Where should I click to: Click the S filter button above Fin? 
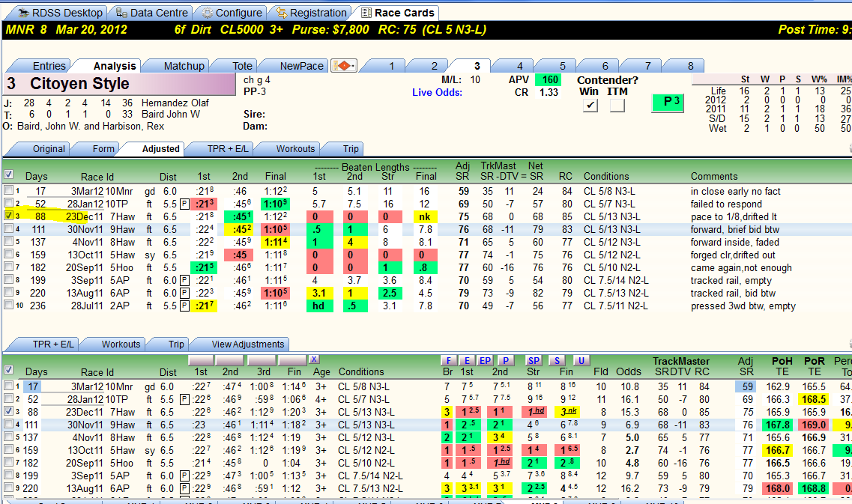[557, 361]
